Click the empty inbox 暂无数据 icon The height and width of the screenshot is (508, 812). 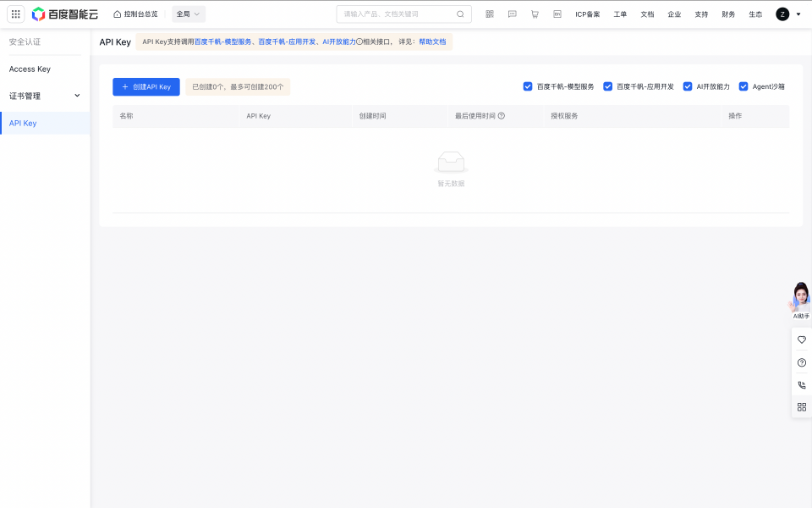click(x=451, y=163)
